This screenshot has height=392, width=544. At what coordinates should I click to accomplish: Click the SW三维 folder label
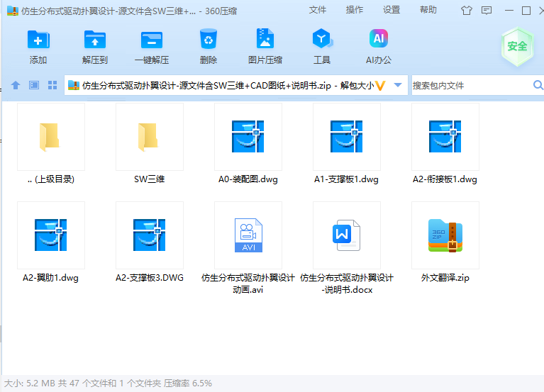point(150,179)
